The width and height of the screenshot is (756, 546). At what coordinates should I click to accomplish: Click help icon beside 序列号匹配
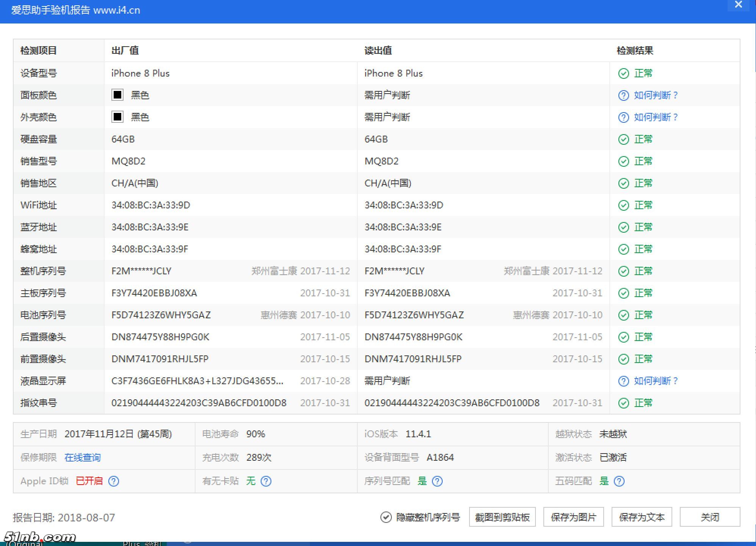click(x=437, y=481)
